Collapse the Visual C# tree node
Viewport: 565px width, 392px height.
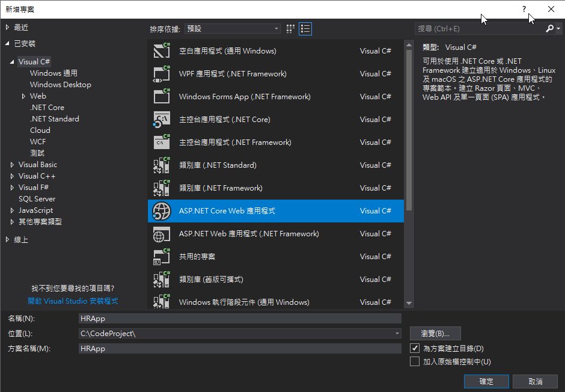pyautogui.click(x=12, y=61)
